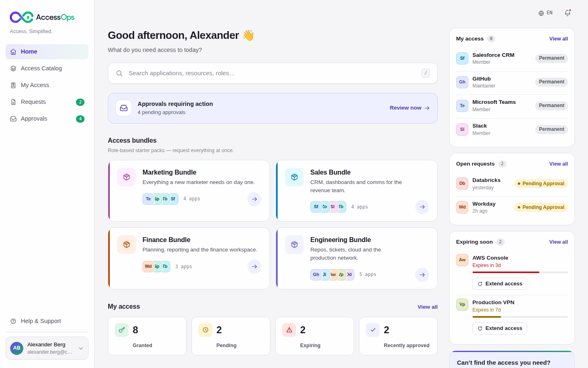The width and height of the screenshot is (588, 368).
Task: Click the Sl Slack icon in My access
Action: (462, 130)
